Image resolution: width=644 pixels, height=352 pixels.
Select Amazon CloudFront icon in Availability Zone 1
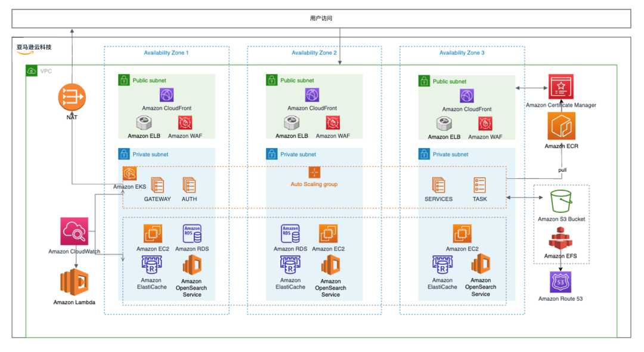[x=167, y=95]
